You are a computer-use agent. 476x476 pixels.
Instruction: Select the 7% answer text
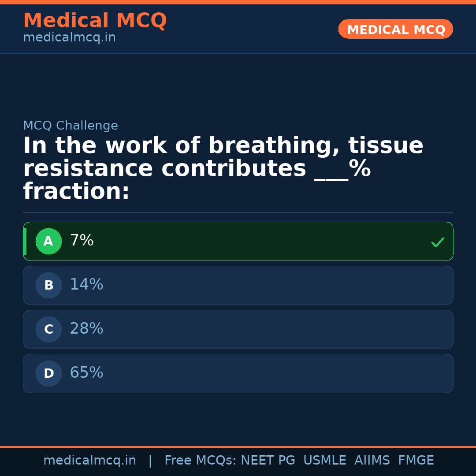coord(82,241)
